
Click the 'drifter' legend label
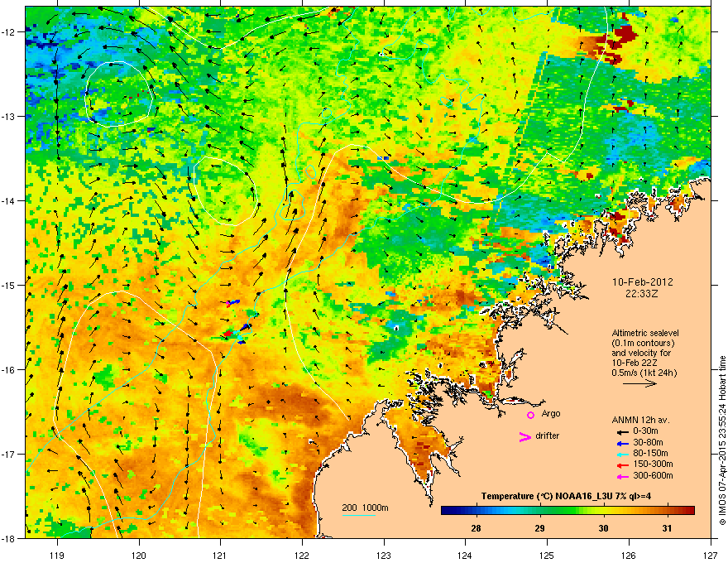548,435
